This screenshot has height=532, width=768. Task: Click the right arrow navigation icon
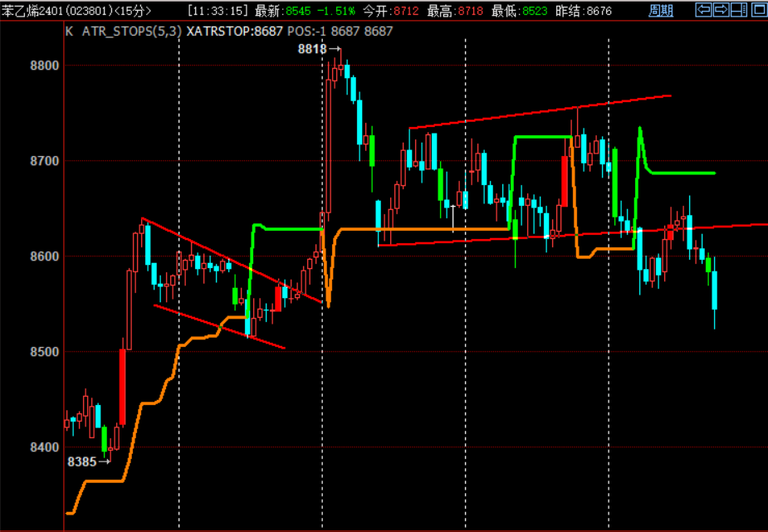(x=721, y=10)
